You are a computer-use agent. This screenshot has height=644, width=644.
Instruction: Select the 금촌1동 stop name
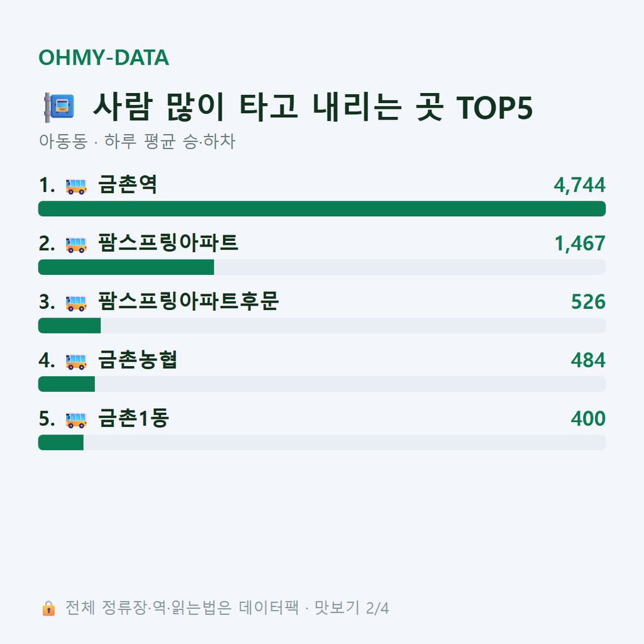pyautogui.click(x=133, y=418)
